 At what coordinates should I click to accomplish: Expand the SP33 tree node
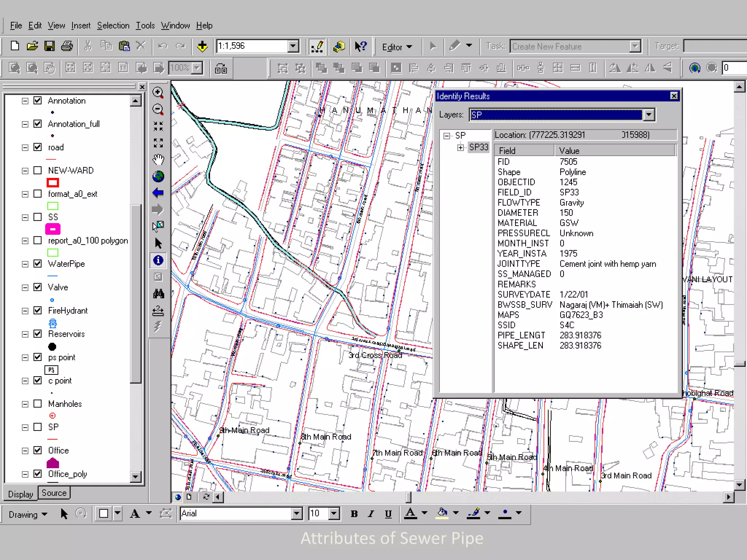tap(461, 147)
